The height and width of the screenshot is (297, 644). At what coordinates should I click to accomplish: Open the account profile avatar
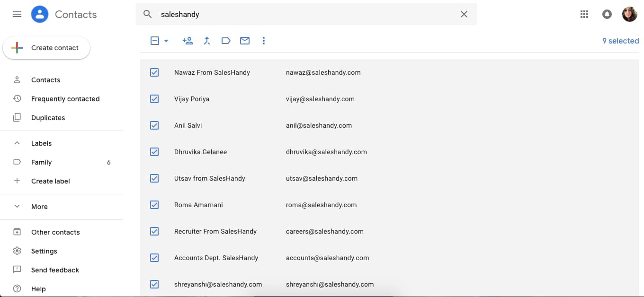(x=630, y=14)
